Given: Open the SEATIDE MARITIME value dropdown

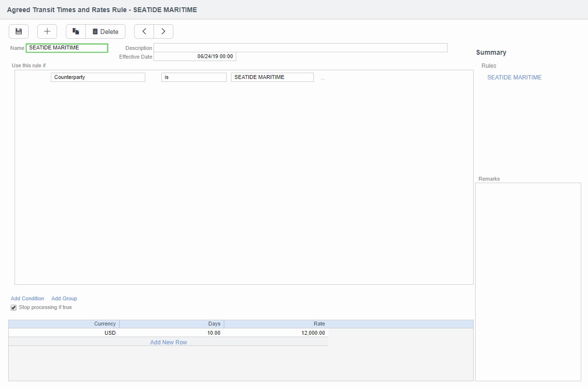Looking at the screenshot, I should pyautogui.click(x=272, y=78).
